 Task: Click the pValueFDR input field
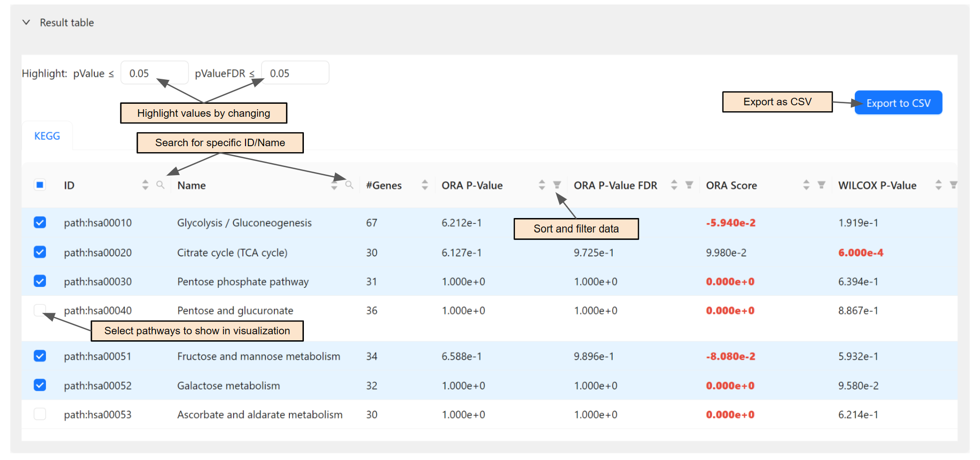pyautogui.click(x=295, y=72)
